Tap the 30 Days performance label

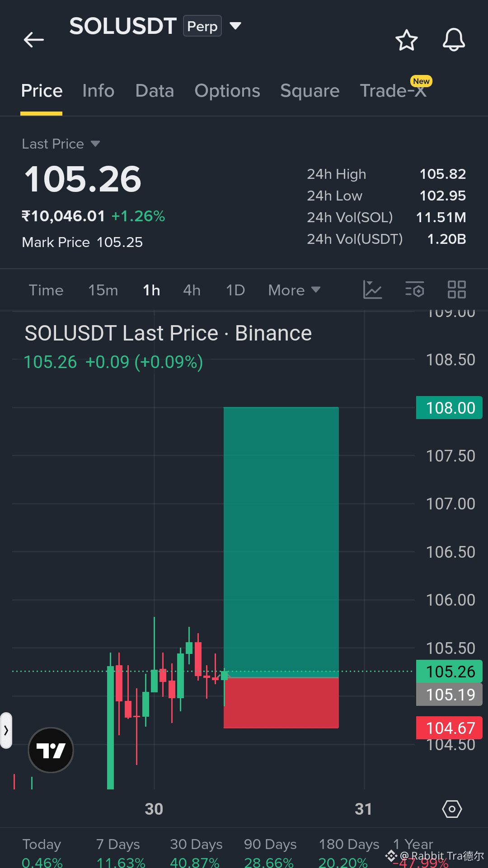point(196,844)
